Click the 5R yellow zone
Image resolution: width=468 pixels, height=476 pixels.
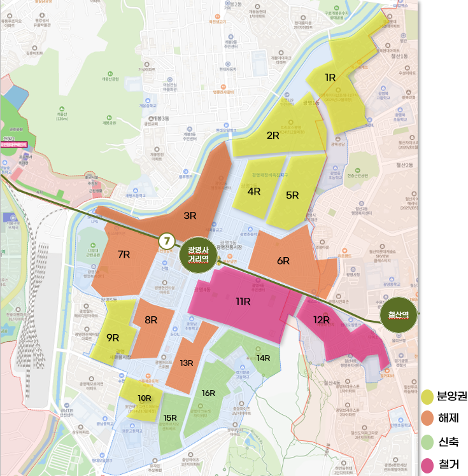pos(295,192)
